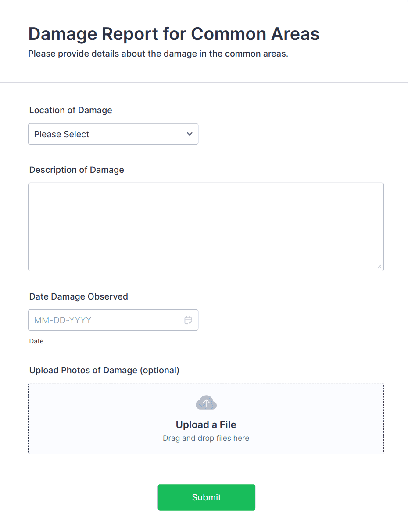
Task: Click the "Upload a File" text
Action: point(206,425)
